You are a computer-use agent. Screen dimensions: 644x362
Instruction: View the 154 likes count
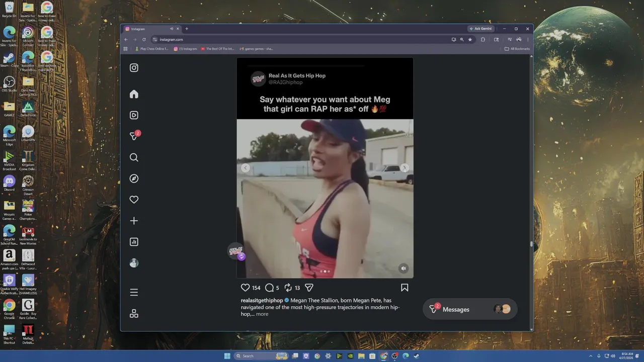[x=256, y=288]
